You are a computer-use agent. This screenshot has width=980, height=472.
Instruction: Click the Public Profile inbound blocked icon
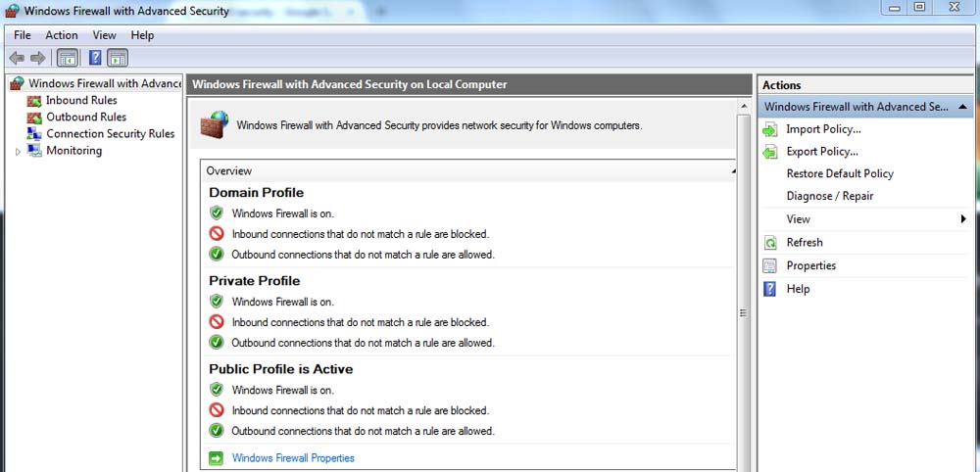217,410
